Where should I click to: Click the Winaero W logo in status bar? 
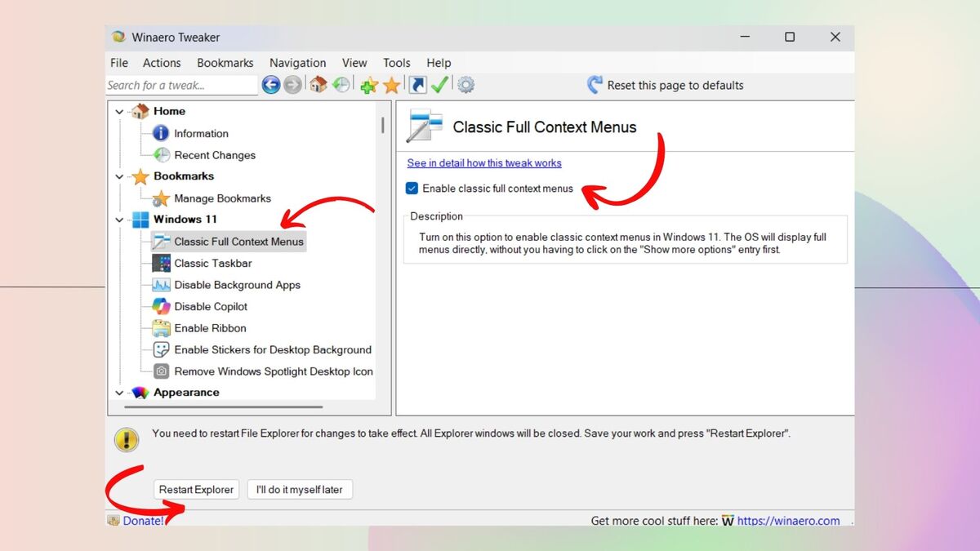[x=728, y=521]
